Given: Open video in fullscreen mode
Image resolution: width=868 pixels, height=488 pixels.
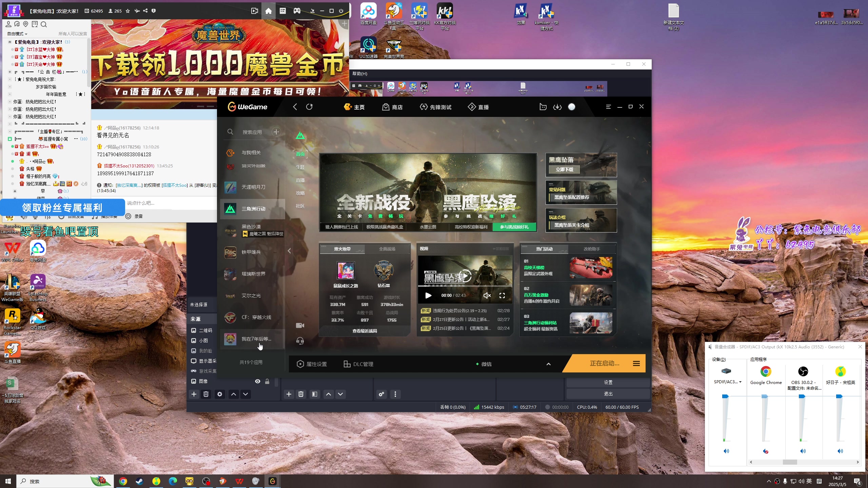Looking at the screenshot, I should pos(502,296).
